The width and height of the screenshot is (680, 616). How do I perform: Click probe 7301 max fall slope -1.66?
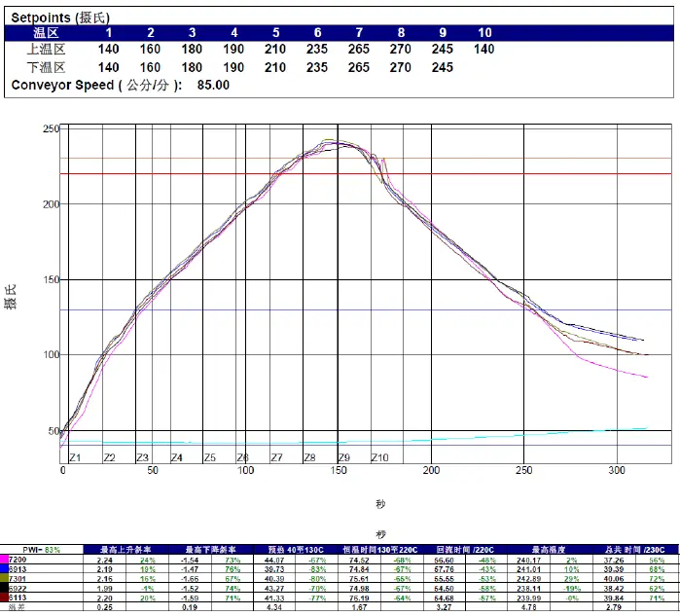[190, 579]
